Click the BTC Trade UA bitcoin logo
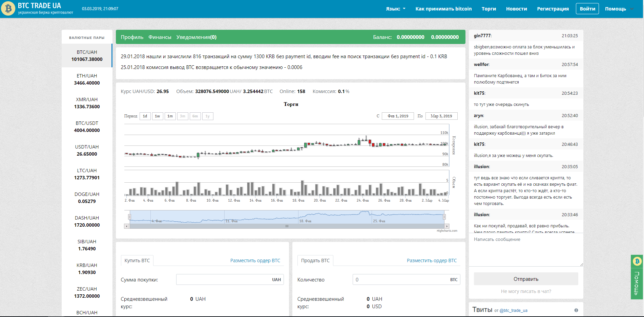 click(8, 8)
